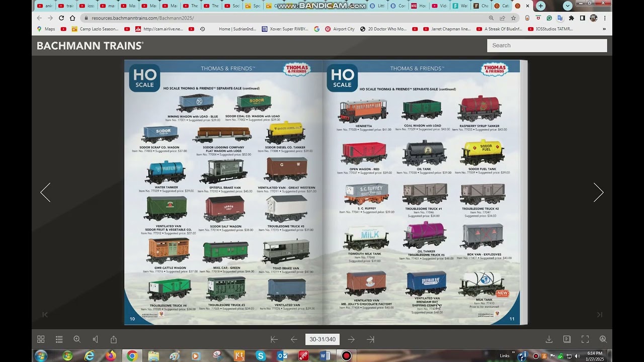Open the table of contents list
The width and height of the screenshot is (644, 362).
point(59,339)
